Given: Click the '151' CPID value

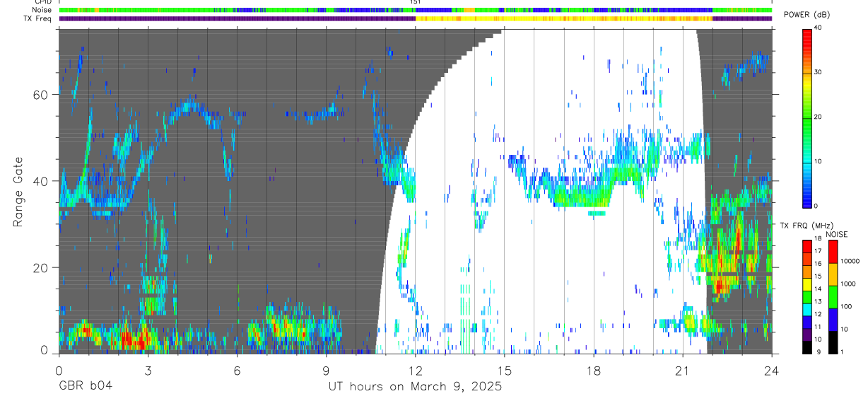Looking at the screenshot, I should (x=416, y=2).
